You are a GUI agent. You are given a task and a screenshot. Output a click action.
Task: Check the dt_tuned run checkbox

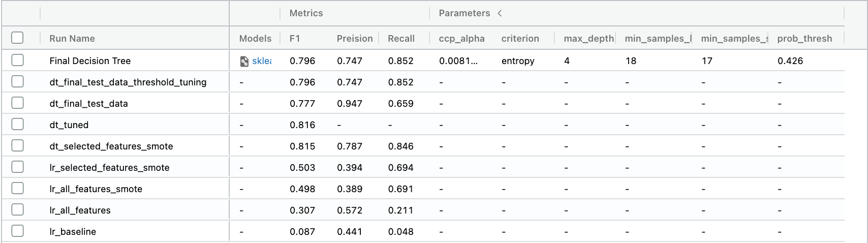(x=17, y=124)
